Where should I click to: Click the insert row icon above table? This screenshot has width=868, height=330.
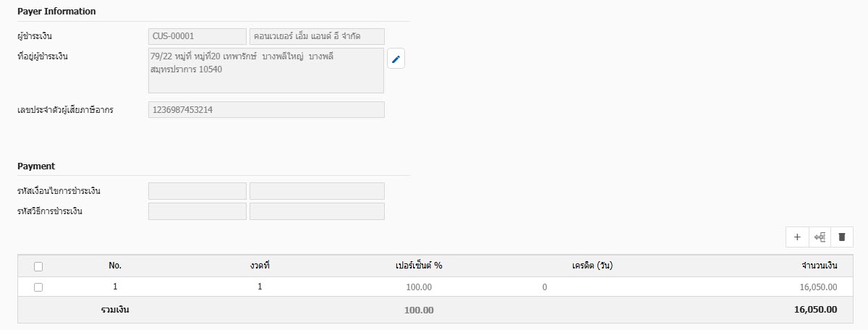[820, 237]
